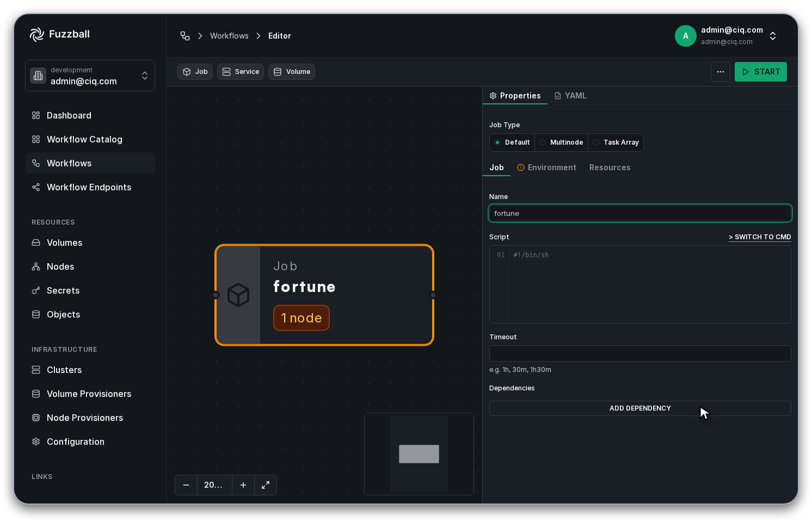Zoom out with the minus button
This screenshot has height=522, width=812.
click(x=186, y=485)
